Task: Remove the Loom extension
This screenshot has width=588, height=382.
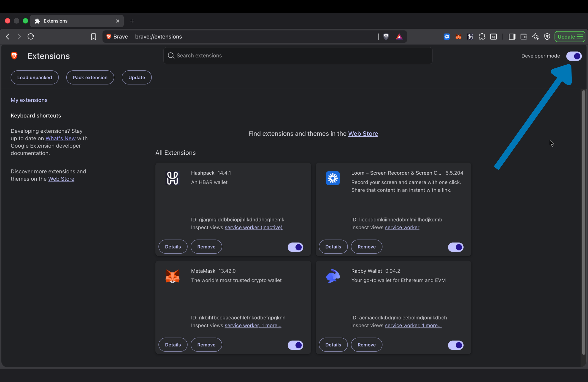Action: click(366, 247)
